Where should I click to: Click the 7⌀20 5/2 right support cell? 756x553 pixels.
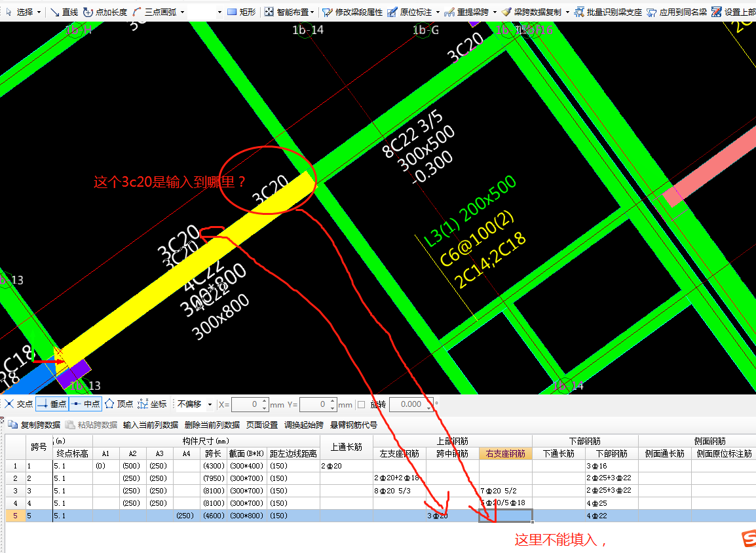coord(505,491)
